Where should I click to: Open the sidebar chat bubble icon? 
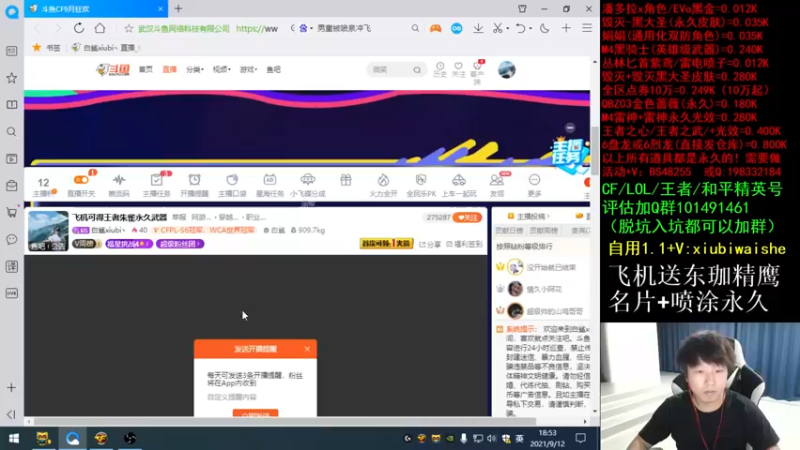[12, 239]
